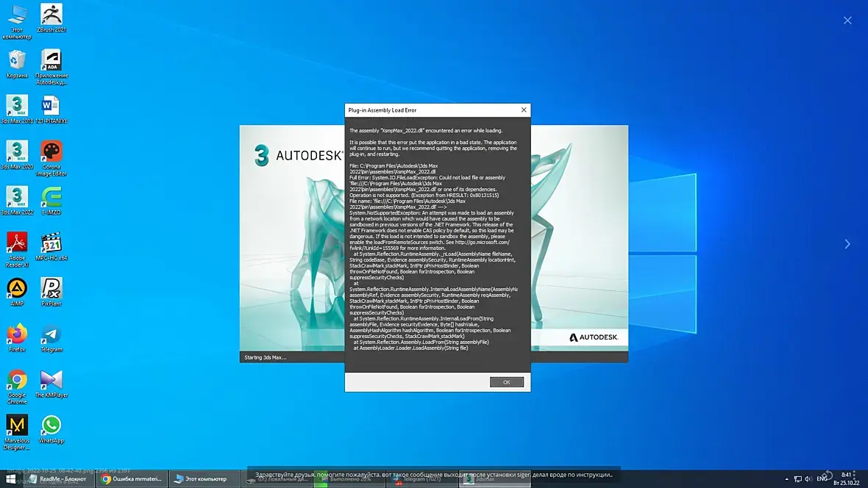Close the Plug-in Assembly Load Error dialog
This screenshot has width=868, height=488.
tap(524, 110)
